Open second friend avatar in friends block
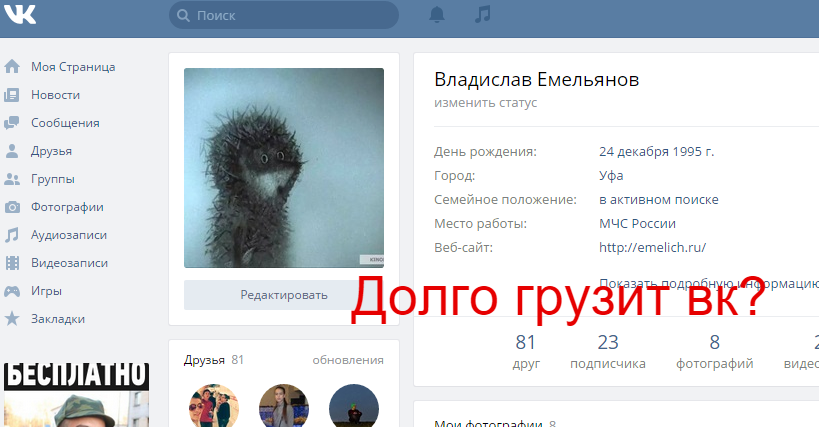 (284, 406)
